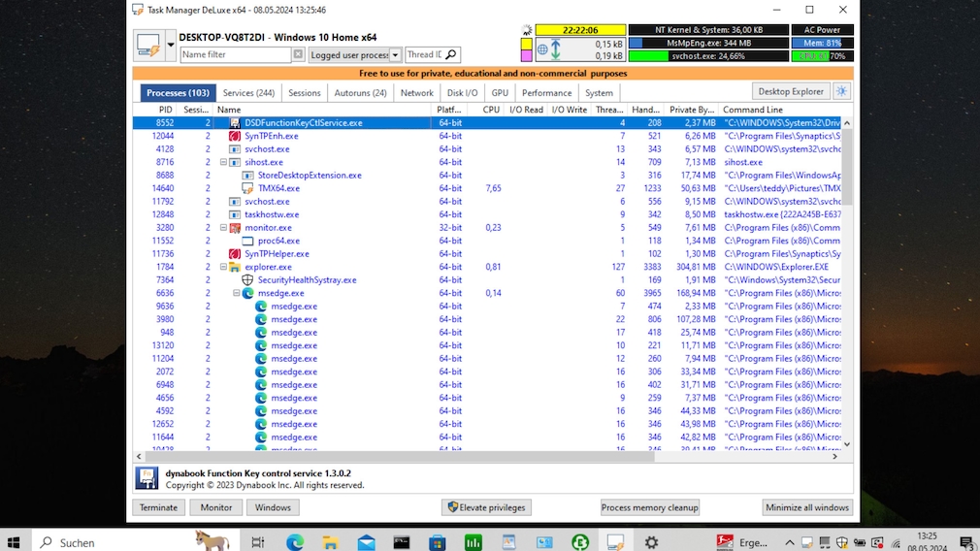
Task: Open the GPU tab
Action: 500,93
